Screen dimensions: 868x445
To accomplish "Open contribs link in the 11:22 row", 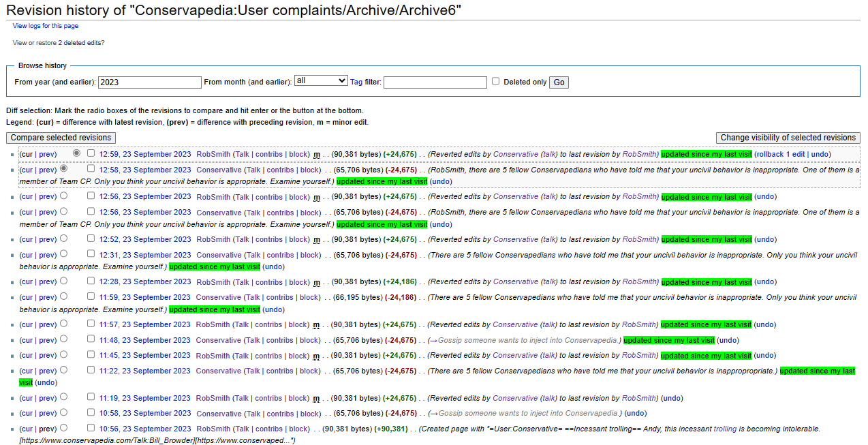I will (x=280, y=371).
